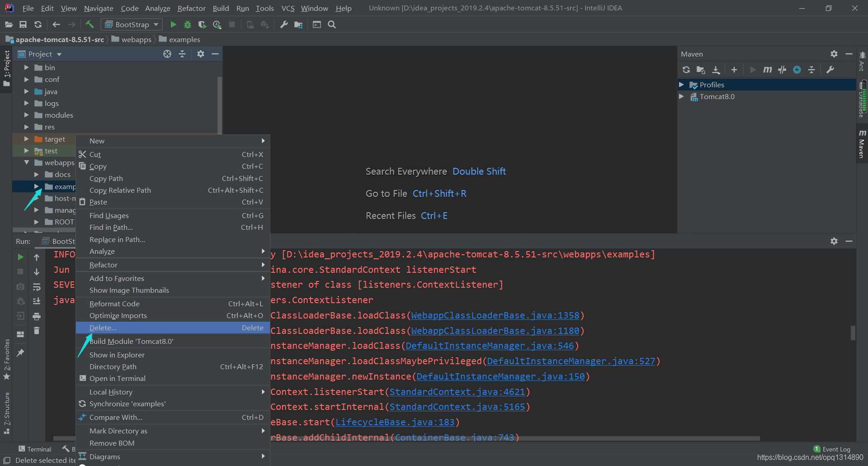Screen dimensions: 868x466
Task: Click Run console vertical scrollbar thumb
Action: tap(853, 333)
